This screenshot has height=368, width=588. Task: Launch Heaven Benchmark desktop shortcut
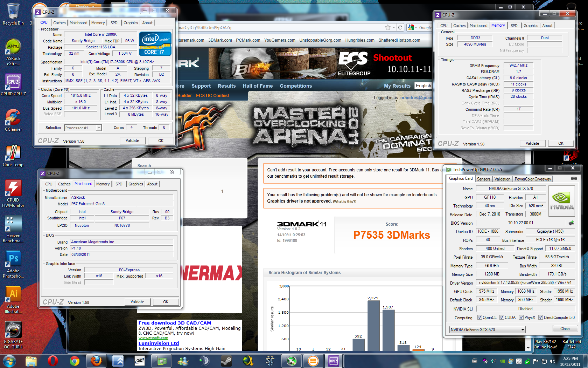(x=13, y=229)
